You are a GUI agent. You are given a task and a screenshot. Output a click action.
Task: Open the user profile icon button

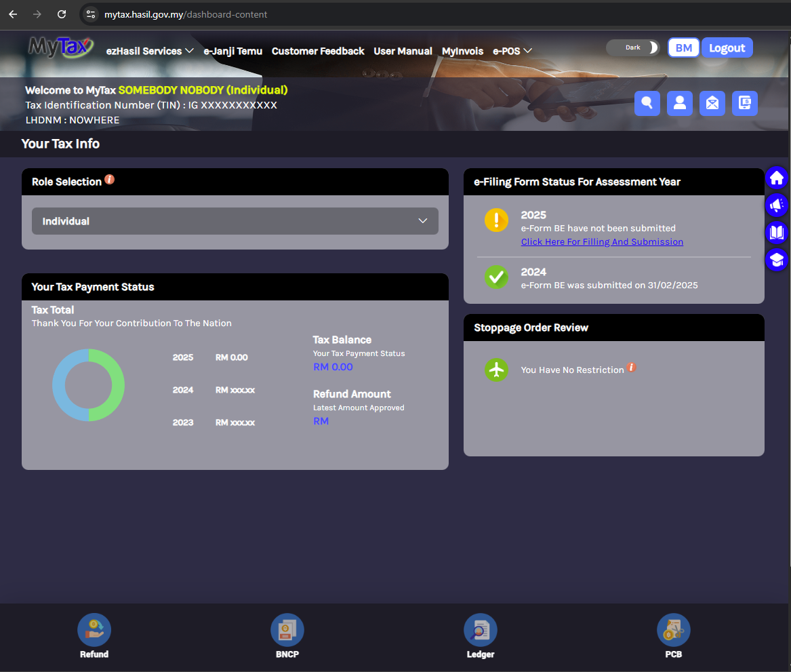[680, 104]
